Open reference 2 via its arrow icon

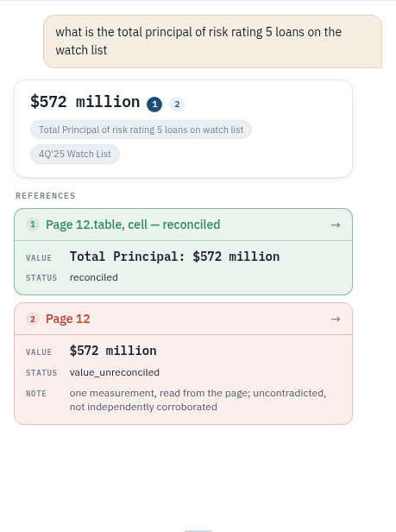(336, 320)
